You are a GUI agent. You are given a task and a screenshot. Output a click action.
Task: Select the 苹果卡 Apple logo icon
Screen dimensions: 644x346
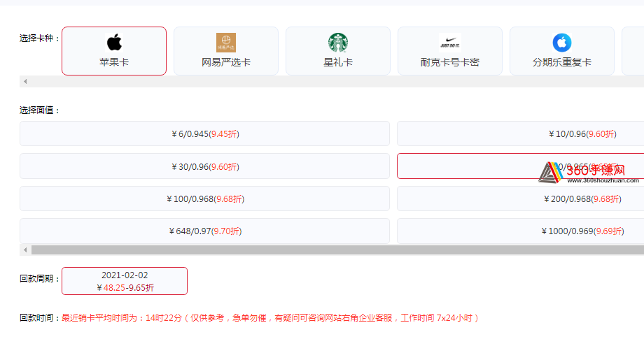click(114, 42)
